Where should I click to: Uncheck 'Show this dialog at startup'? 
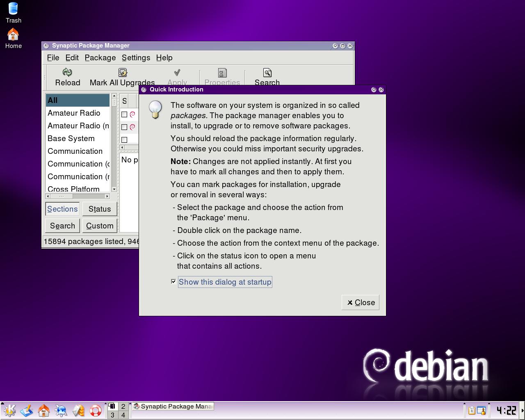click(x=173, y=282)
